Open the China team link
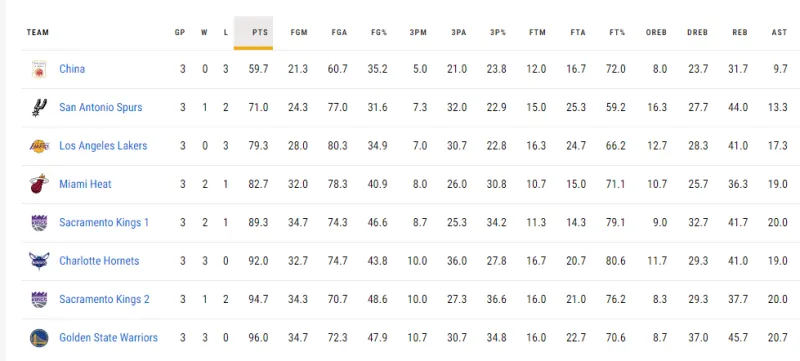 pos(72,69)
